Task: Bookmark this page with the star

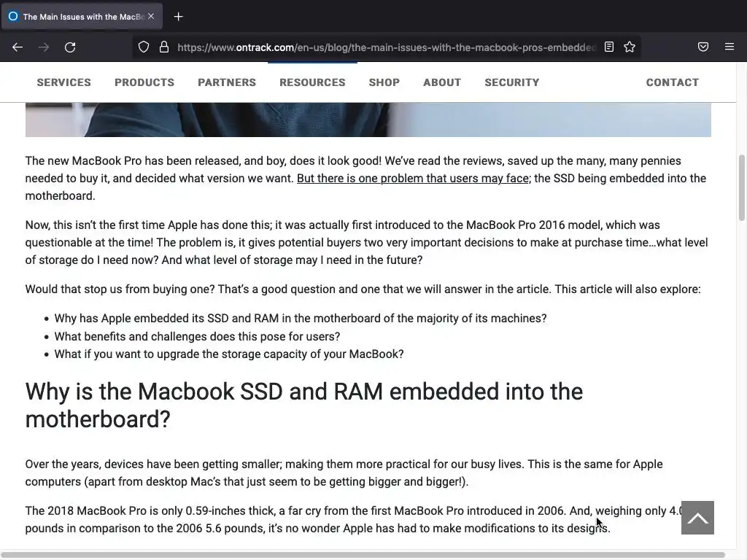Action: click(x=630, y=47)
